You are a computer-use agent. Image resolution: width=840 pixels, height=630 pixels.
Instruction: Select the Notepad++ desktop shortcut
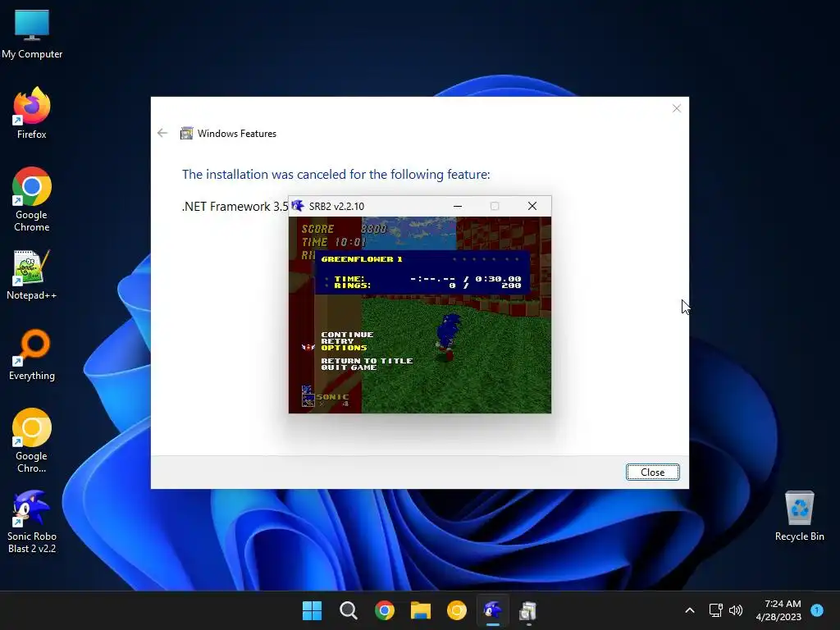click(32, 274)
